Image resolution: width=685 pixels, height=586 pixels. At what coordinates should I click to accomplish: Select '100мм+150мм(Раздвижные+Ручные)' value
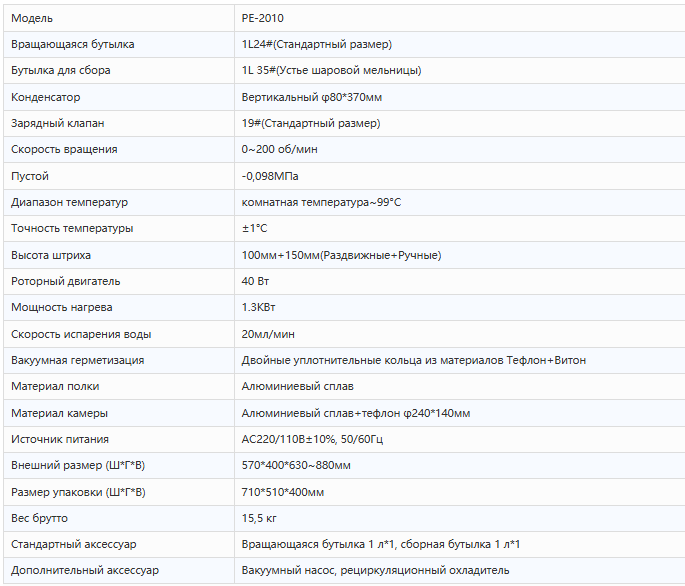tap(342, 255)
